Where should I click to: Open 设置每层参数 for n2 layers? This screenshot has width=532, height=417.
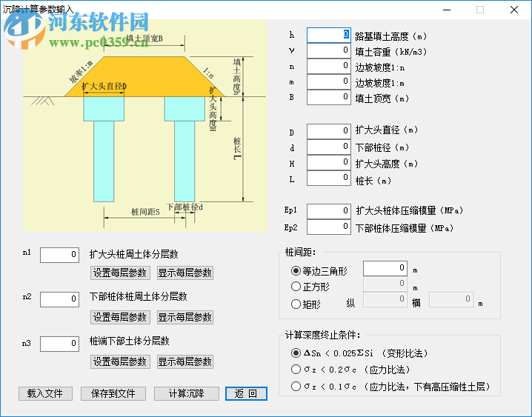[x=120, y=317]
